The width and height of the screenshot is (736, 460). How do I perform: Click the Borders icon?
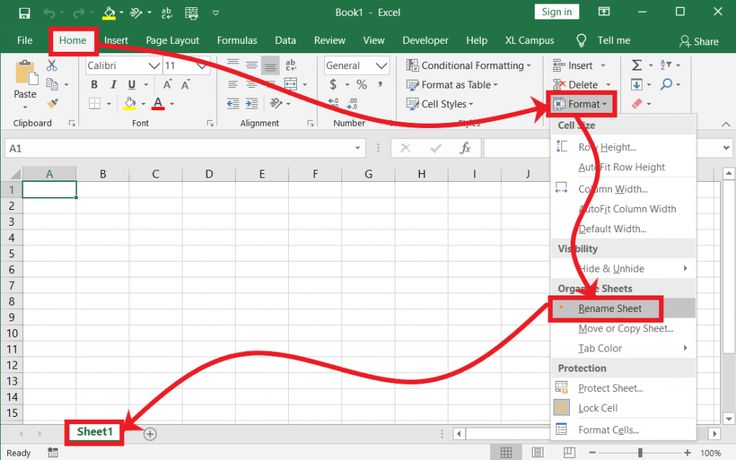click(95, 103)
